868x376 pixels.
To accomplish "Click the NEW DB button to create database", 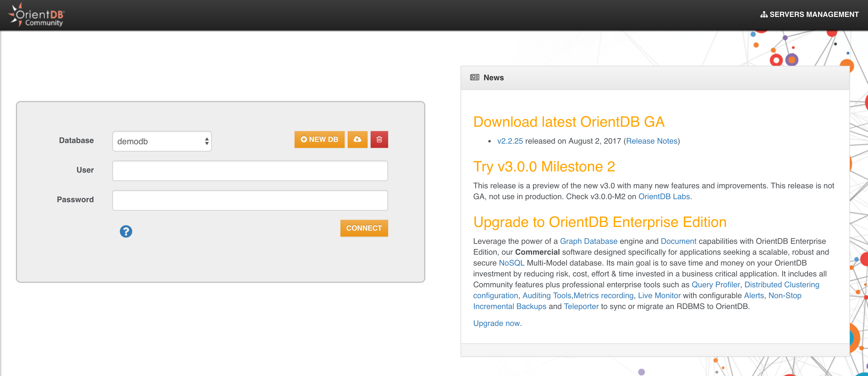I will coord(320,139).
